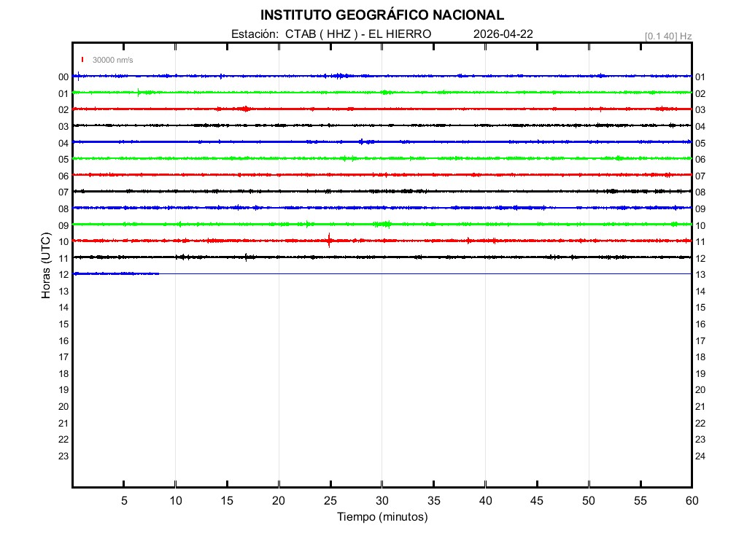Screen dimensions: 747x560
Task: Click the date 2026-04-22 in header
Action: (503, 34)
